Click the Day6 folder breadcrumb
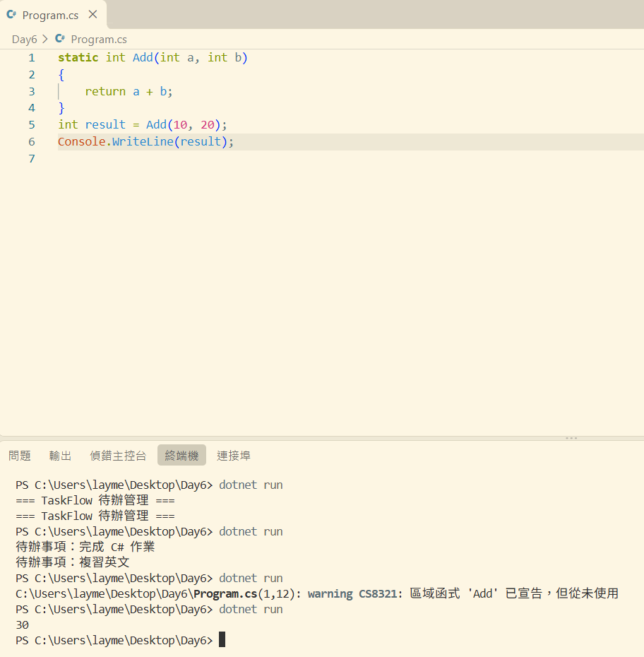 (x=24, y=40)
